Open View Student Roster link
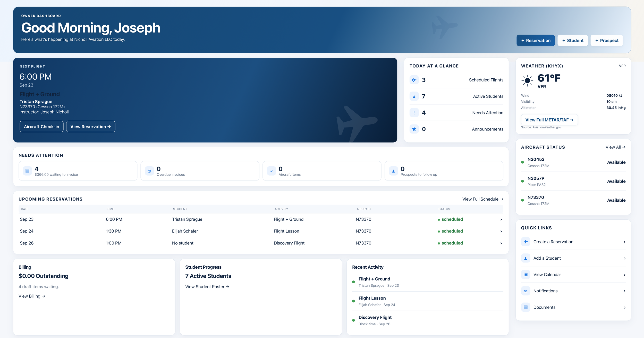The width and height of the screenshot is (644, 338). pyautogui.click(x=207, y=287)
